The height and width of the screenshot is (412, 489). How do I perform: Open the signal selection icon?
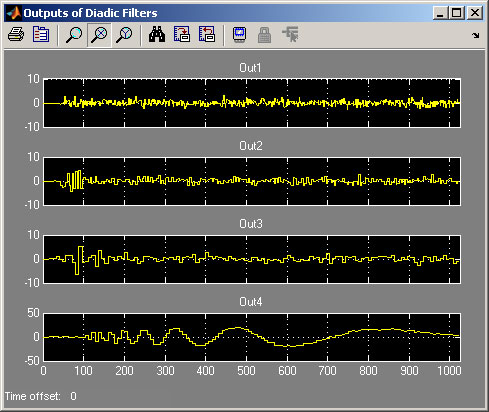point(290,35)
